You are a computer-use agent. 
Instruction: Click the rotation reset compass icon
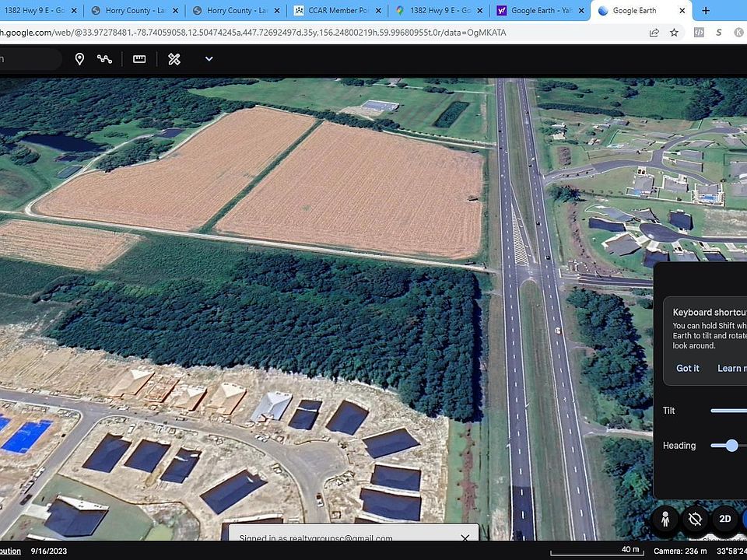click(695, 519)
